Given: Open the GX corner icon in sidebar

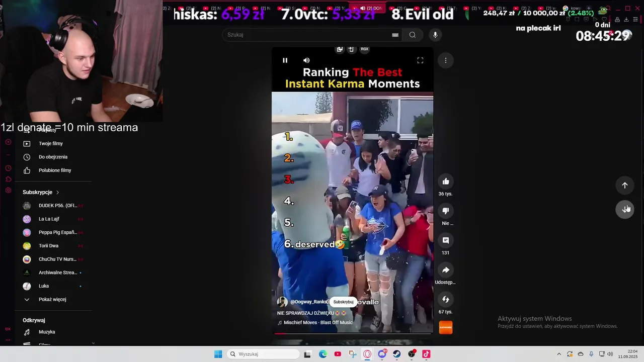Looking at the screenshot, I should point(8,329).
